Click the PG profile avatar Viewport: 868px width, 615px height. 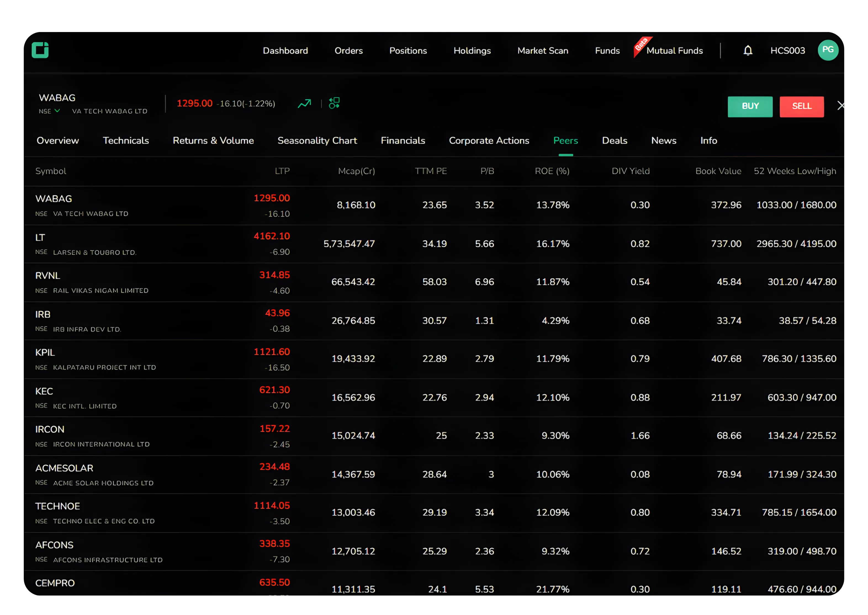tap(828, 50)
